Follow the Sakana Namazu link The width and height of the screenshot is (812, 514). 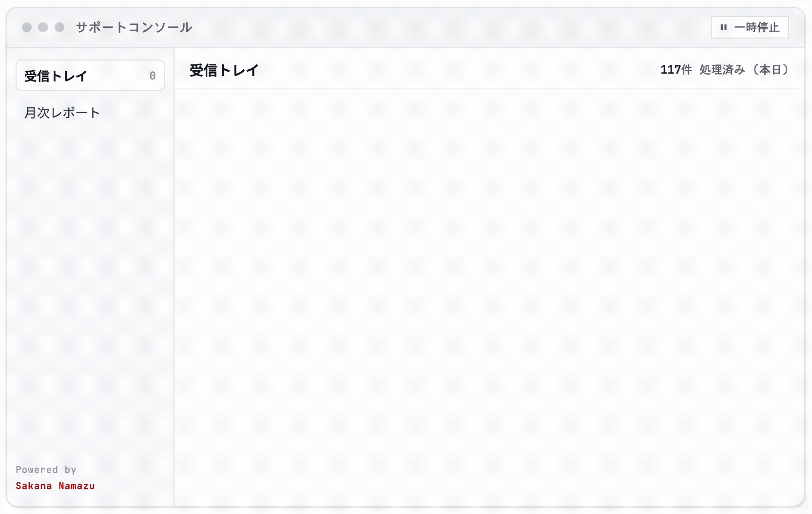55,486
